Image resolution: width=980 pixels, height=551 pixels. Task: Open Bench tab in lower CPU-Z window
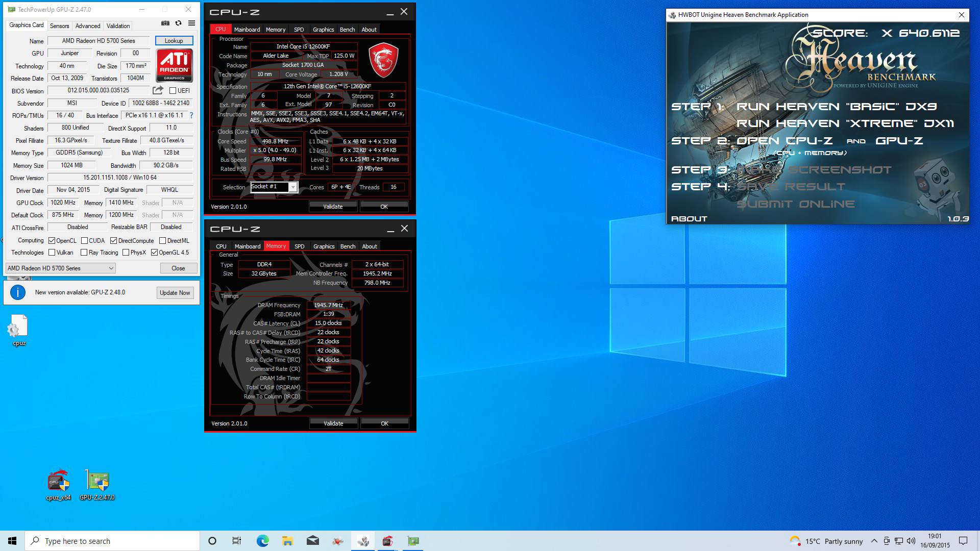[x=348, y=246]
